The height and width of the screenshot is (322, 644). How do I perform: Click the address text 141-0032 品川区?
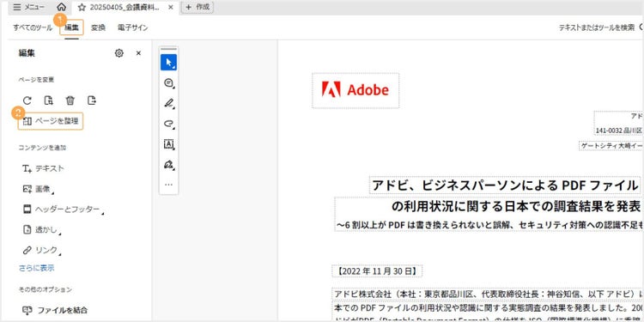point(619,131)
